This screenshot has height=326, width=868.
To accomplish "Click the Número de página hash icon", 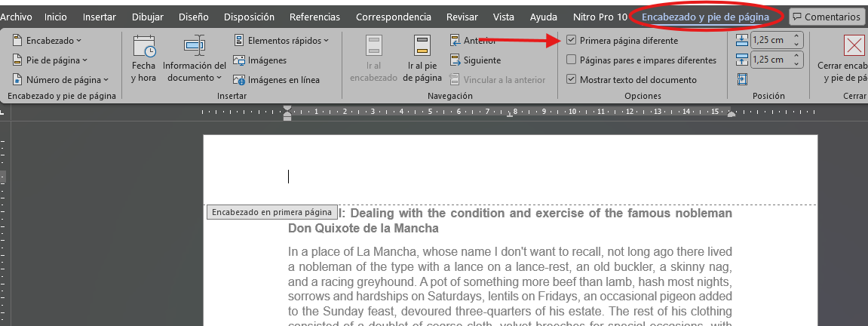I will point(17,80).
